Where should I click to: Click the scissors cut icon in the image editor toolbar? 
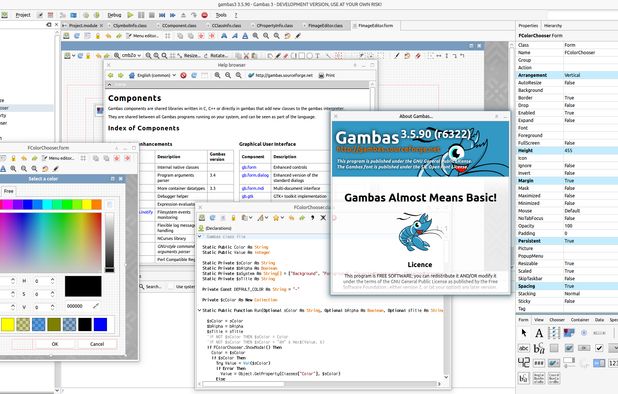(246, 56)
